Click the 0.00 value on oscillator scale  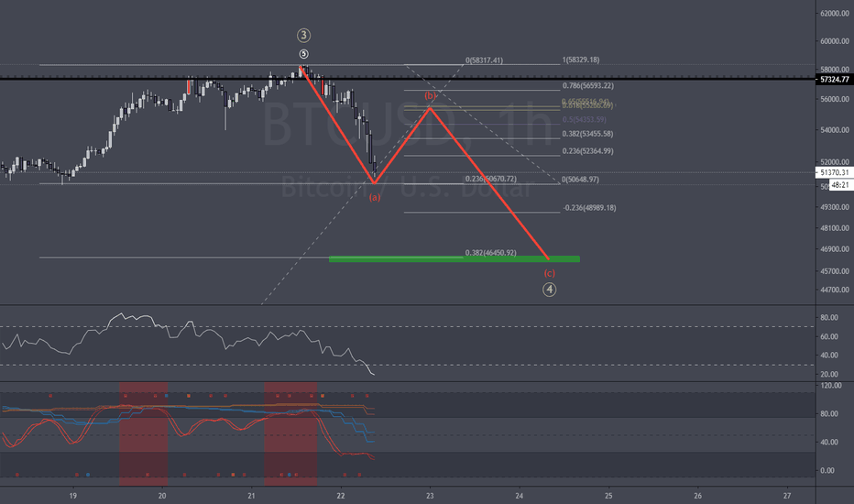pos(827,470)
